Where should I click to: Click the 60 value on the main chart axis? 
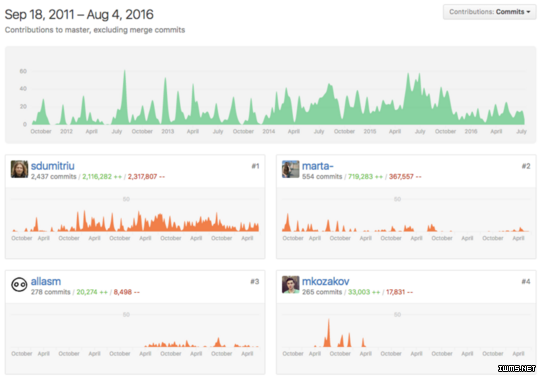[x=23, y=71]
